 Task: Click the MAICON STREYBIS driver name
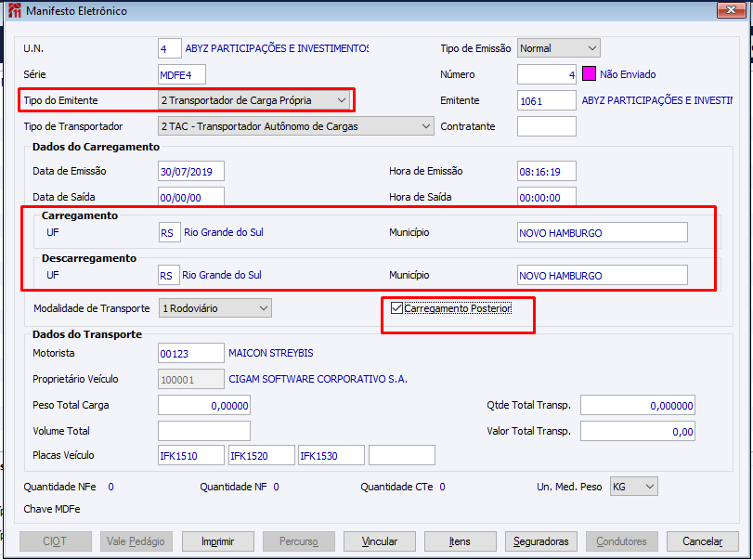pyautogui.click(x=271, y=353)
